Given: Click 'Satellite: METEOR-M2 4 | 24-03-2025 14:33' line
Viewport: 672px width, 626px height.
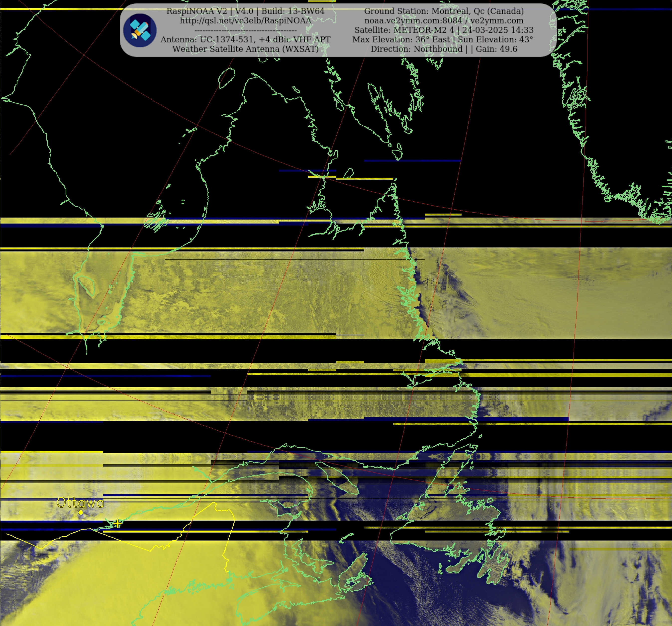Looking at the screenshot, I should (444, 30).
